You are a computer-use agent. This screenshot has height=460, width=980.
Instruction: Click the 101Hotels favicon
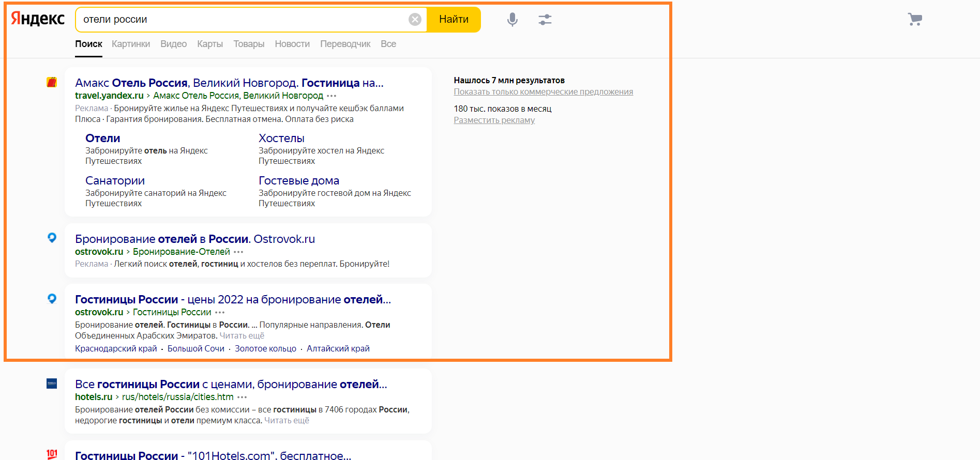click(52, 454)
